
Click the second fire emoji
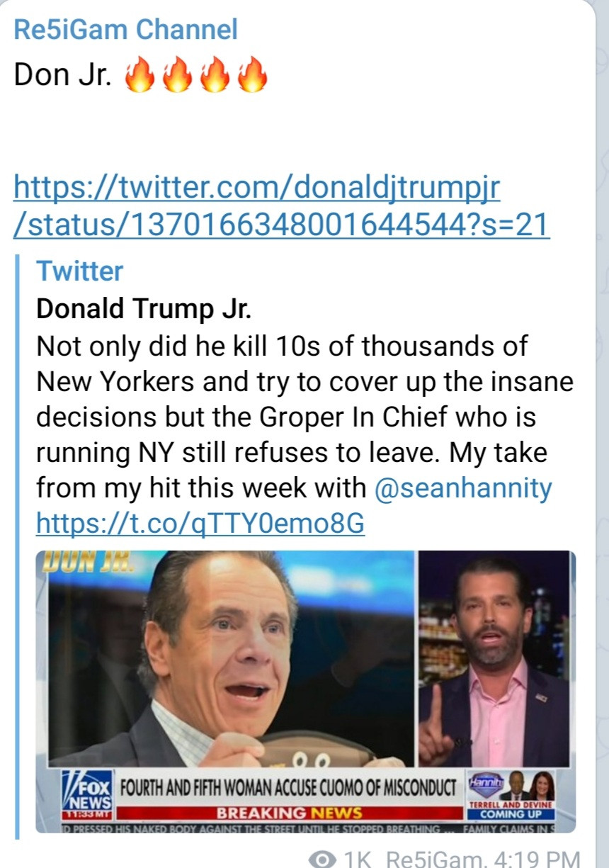pyautogui.click(x=177, y=77)
